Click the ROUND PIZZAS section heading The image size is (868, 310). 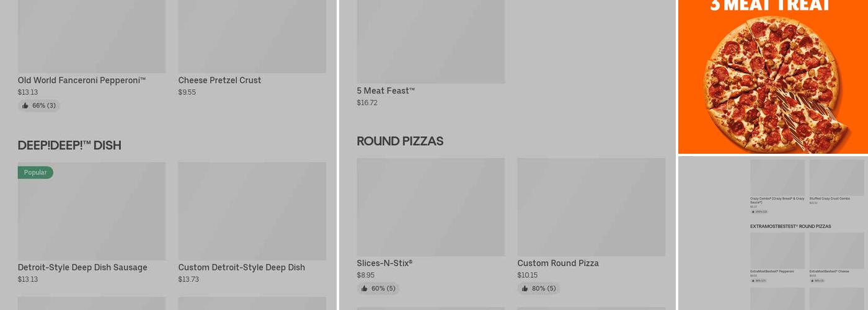point(400,141)
